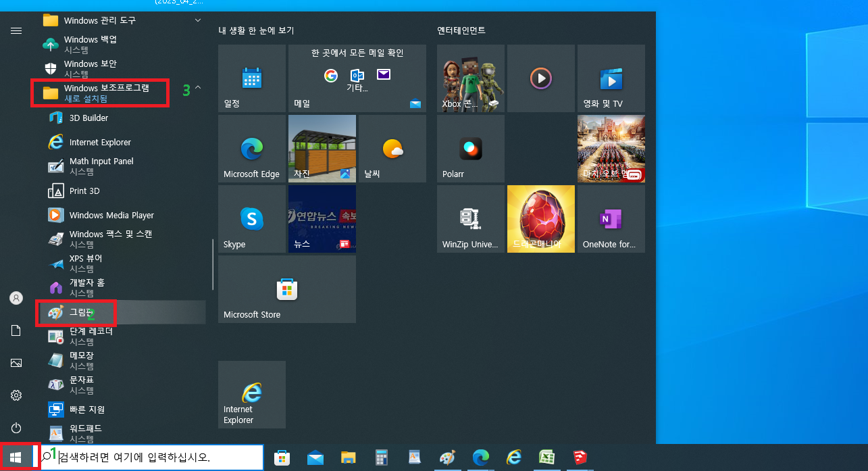Open 워드패드 app
This screenshot has height=471, width=868.
point(122,433)
